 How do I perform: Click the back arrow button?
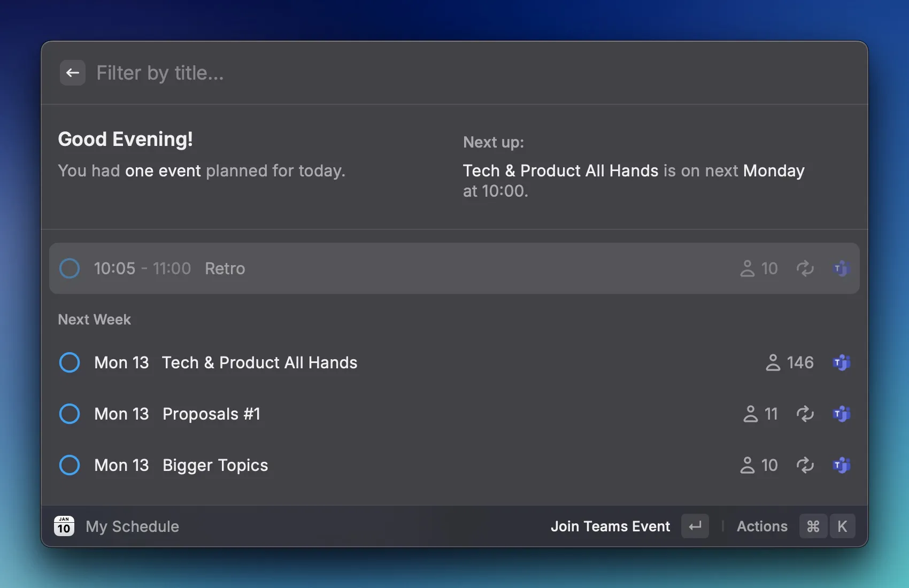73,73
